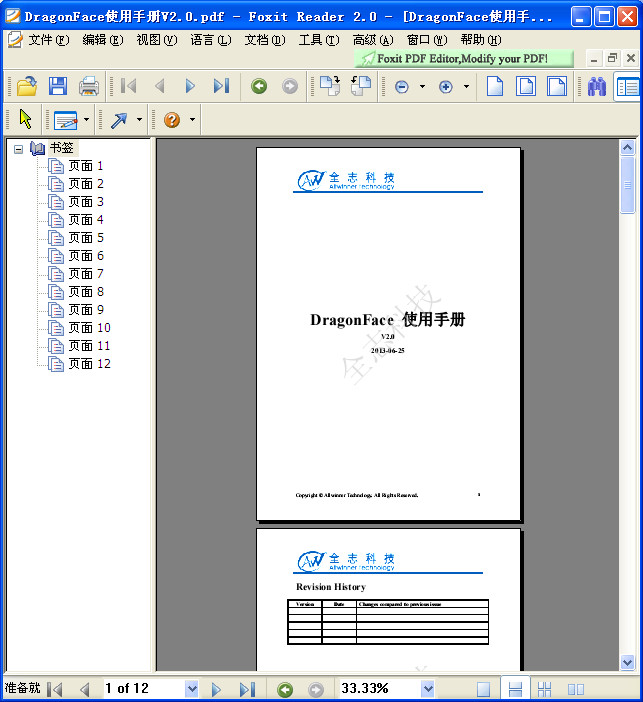Open the 视图(V) menu
Viewport: 643px width, 702px height.
click(x=157, y=40)
